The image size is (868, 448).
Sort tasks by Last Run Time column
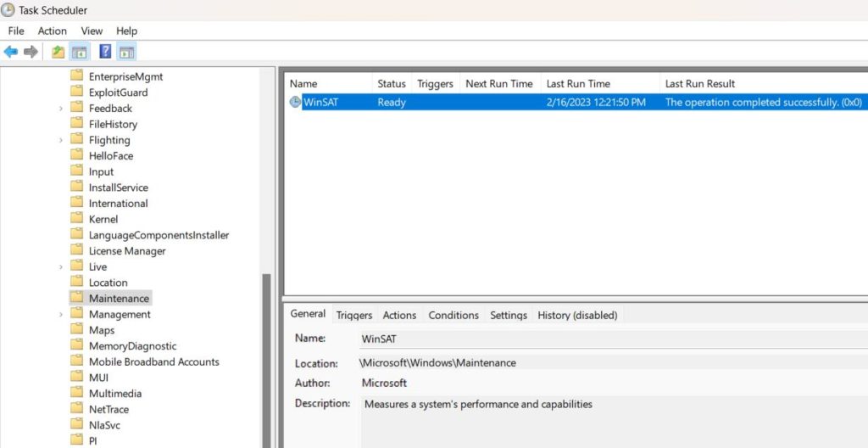578,84
